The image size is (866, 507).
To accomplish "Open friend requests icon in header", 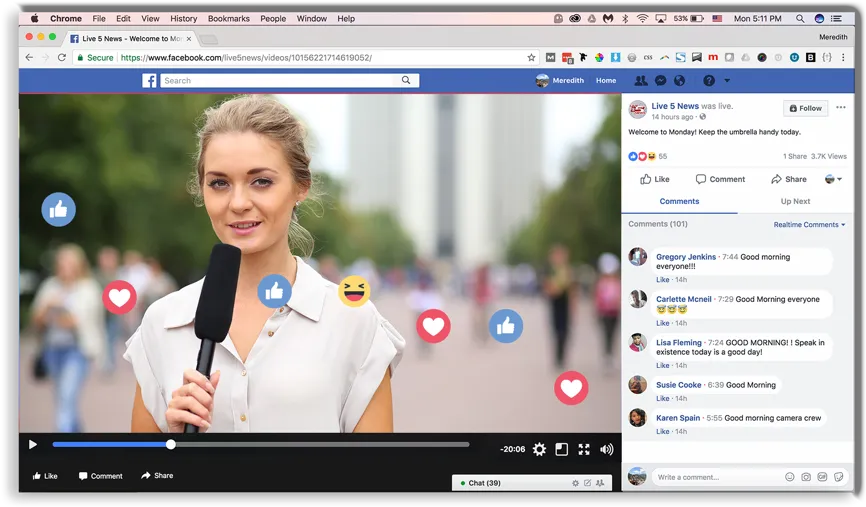I will coord(641,81).
